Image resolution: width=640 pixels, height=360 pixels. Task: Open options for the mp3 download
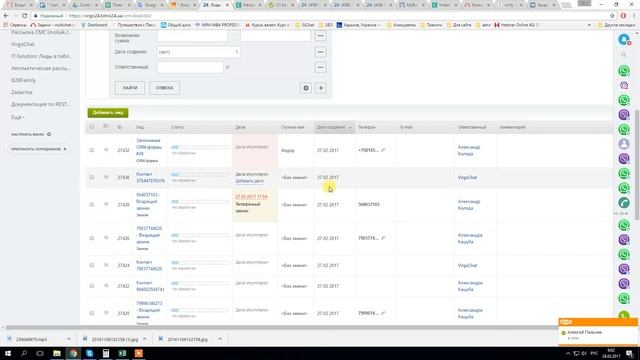point(69,339)
